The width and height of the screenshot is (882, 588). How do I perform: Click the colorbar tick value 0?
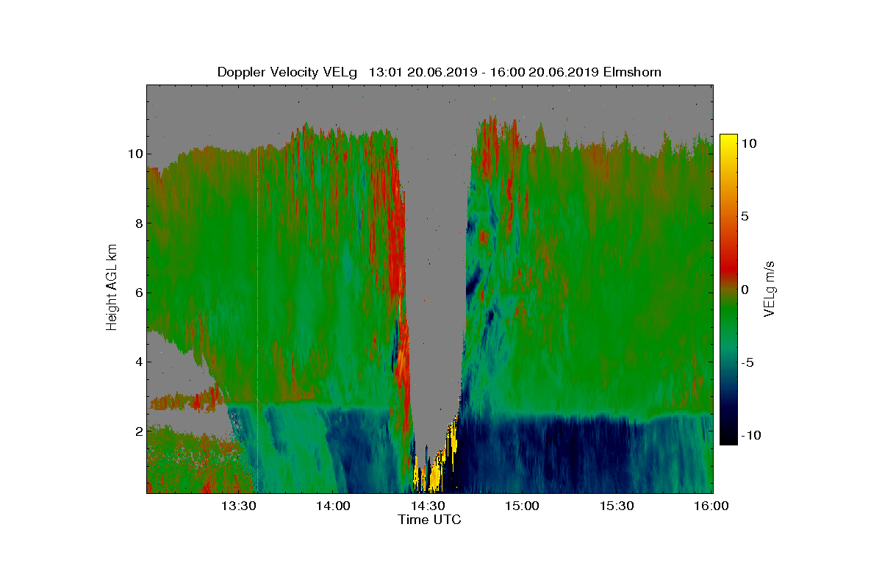(x=745, y=290)
